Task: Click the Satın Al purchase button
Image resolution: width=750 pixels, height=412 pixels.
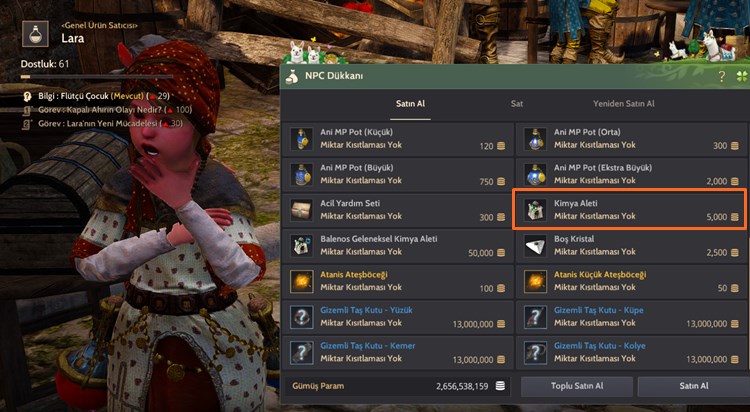Action: point(694,386)
